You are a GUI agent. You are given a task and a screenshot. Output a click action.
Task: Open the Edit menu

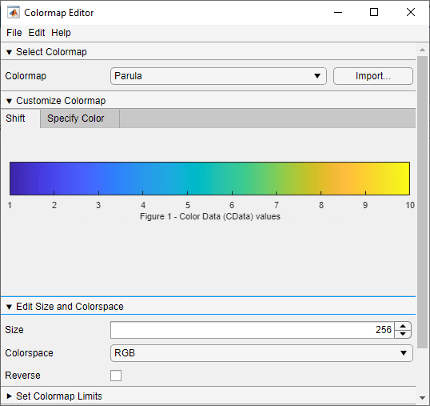click(x=37, y=33)
